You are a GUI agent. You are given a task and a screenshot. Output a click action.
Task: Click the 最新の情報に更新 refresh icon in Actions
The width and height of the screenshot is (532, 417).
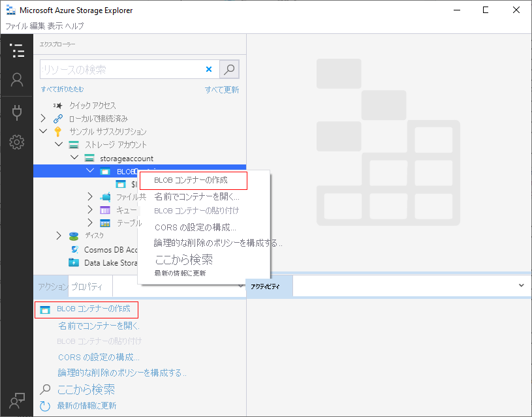tap(45, 406)
